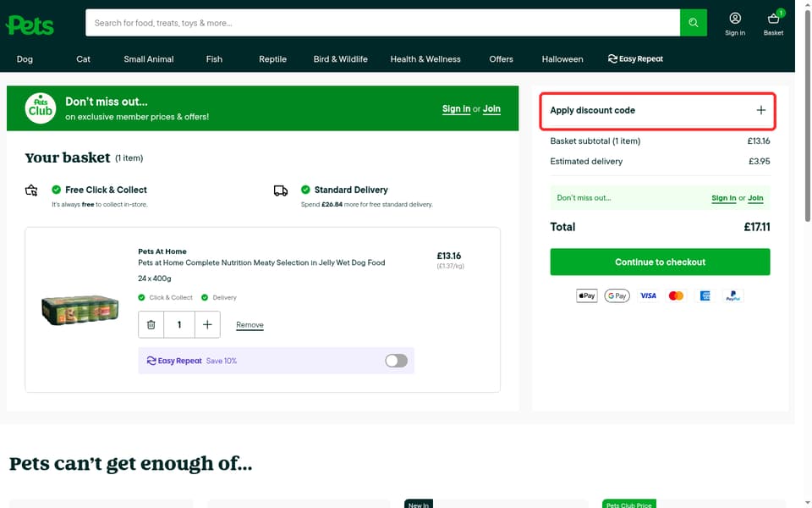The height and width of the screenshot is (508, 812).
Task: Click the Mastercard payment icon
Action: [676, 295]
